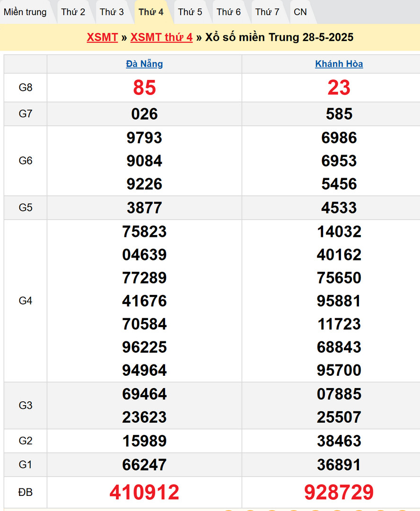Open the Đà Nẵng column header link
This screenshot has width=420, height=511.
pyautogui.click(x=144, y=64)
